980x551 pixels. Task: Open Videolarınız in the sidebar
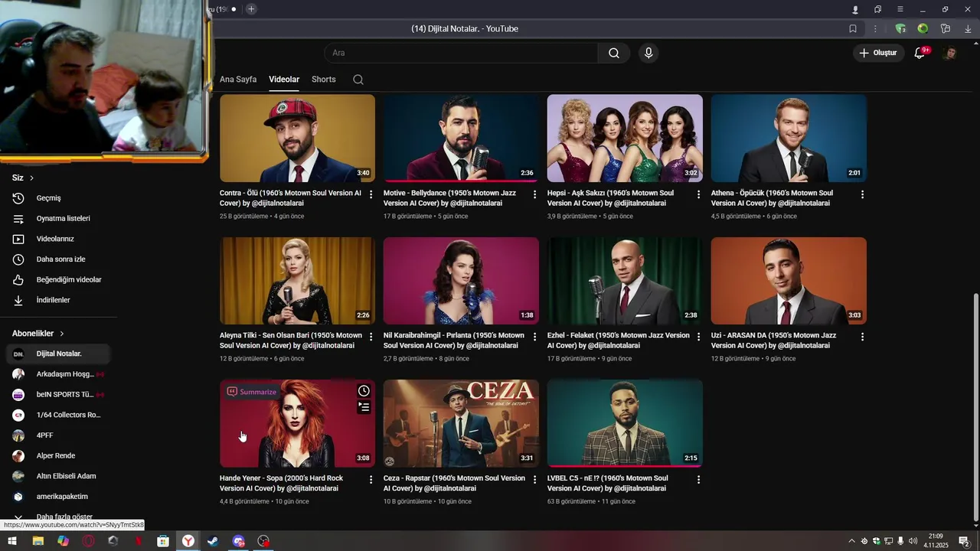(x=58, y=239)
